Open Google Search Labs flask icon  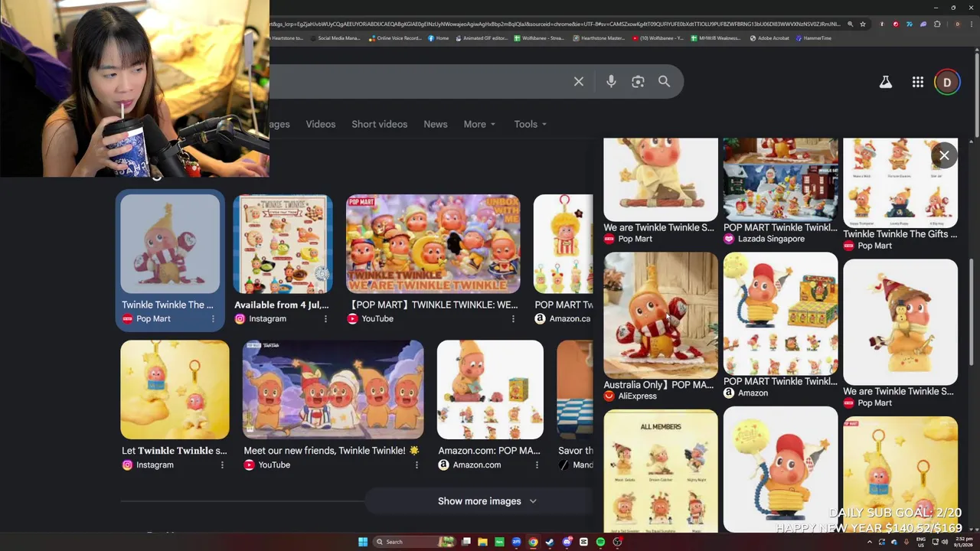click(x=886, y=82)
